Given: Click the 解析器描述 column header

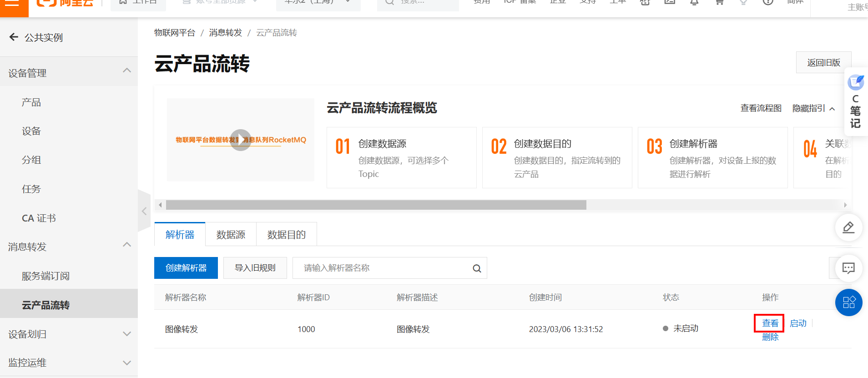Looking at the screenshot, I should click(417, 297).
